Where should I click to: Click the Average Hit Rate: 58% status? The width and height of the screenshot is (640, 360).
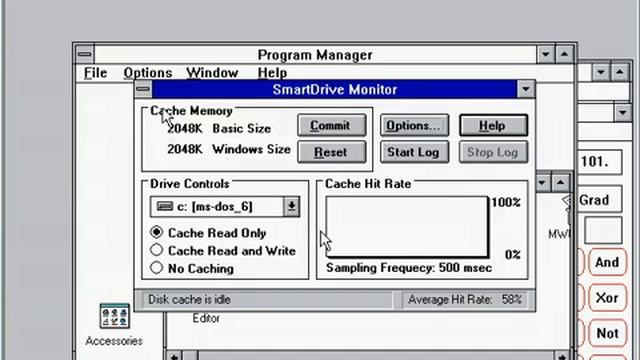pyautogui.click(x=465, y=300)
